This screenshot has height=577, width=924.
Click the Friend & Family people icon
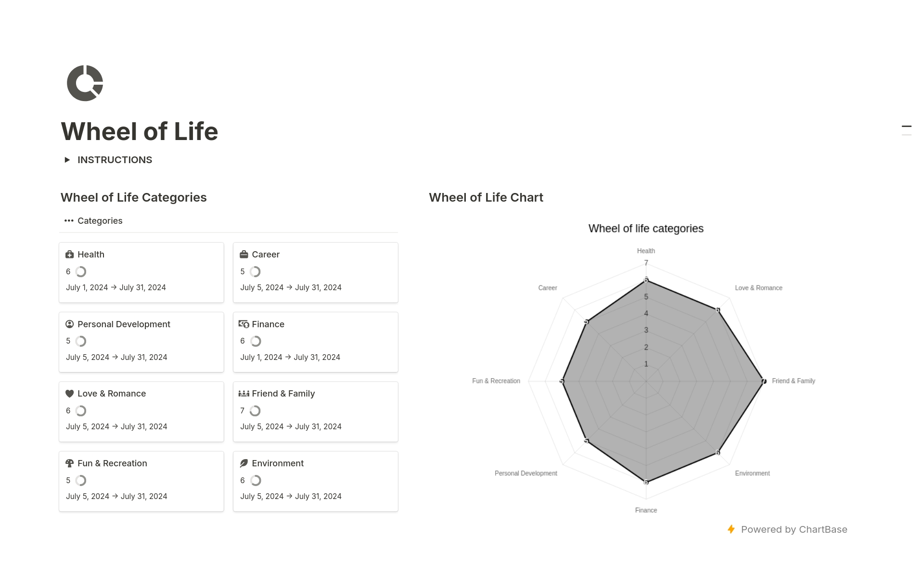244,394
